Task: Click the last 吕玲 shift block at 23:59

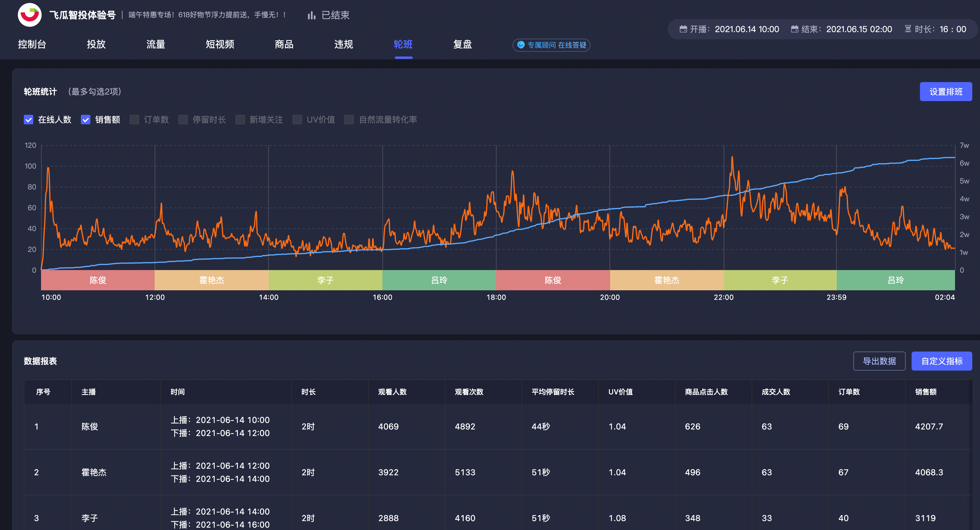Action: coord(896,280)
